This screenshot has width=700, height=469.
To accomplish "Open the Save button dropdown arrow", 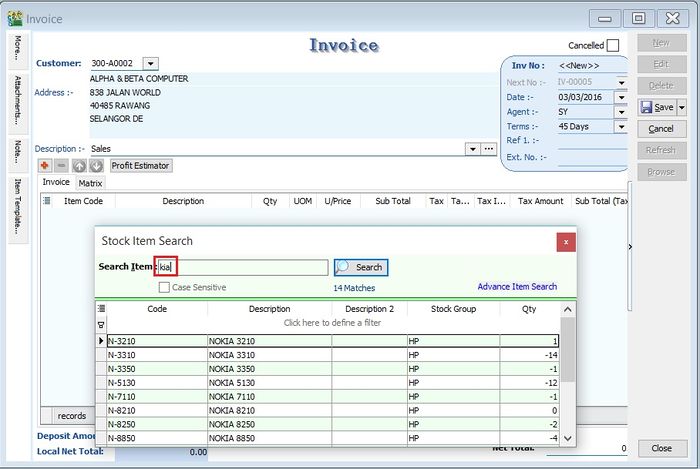I will click(x=682, y=107).
